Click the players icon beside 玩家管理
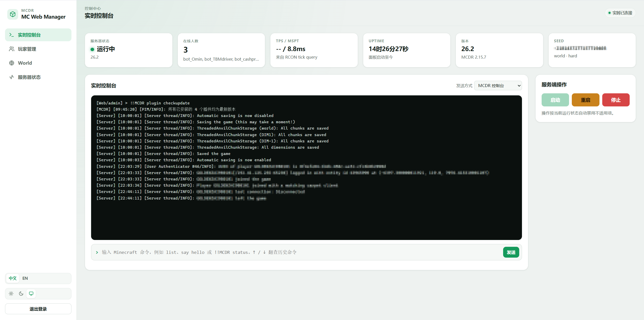 pos(12,49)
